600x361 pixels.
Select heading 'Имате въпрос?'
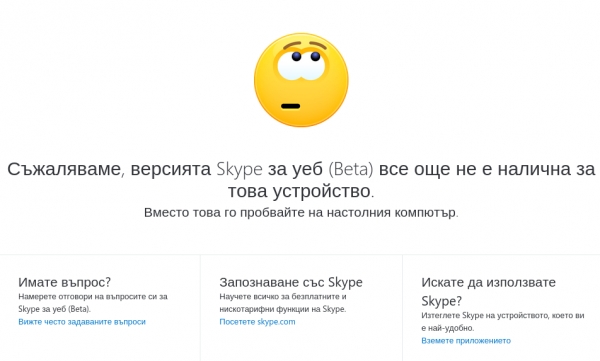click(64, 282)
